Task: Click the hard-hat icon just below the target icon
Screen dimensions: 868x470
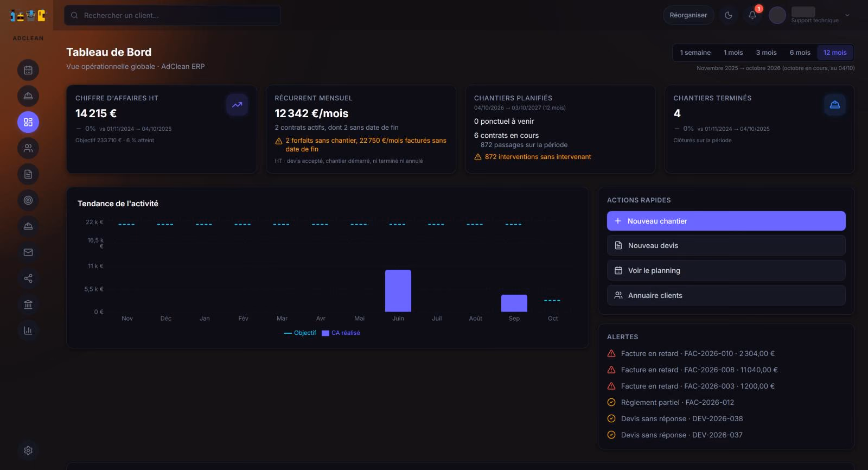Action: (x=28, y=226)
